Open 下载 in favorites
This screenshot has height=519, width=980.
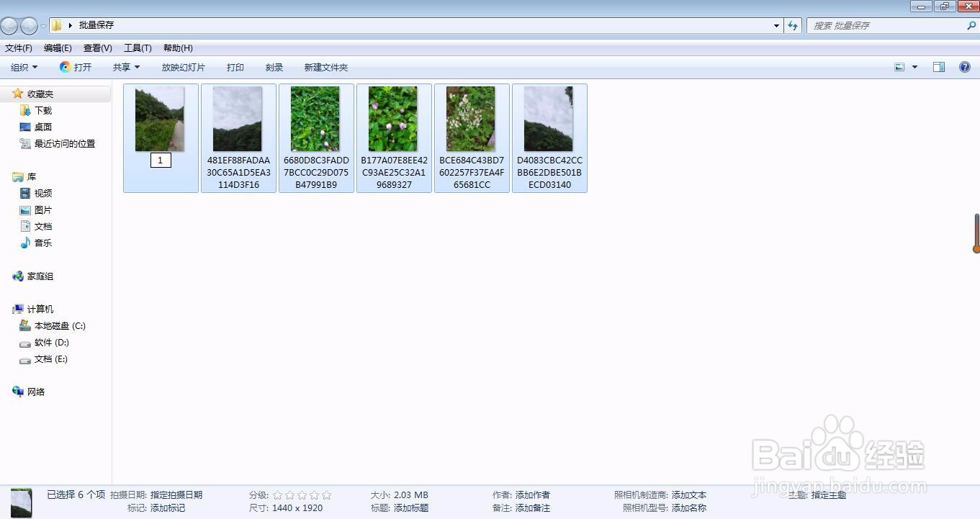(43, 110)
